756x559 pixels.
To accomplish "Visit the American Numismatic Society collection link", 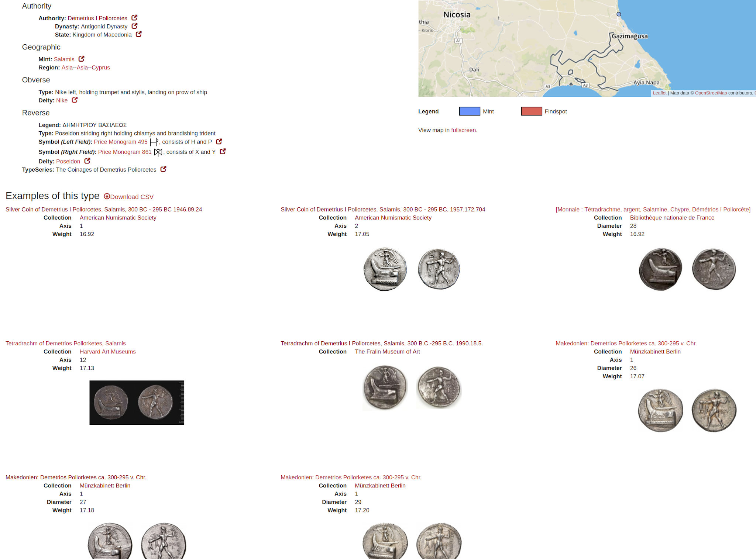I will [118, 217].
